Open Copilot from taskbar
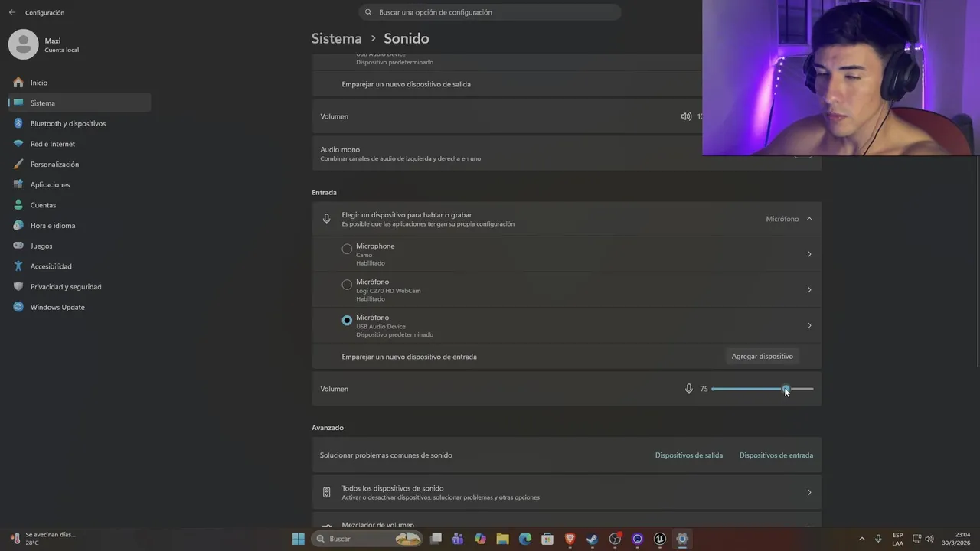980x551 pixels. click(480, 539)
